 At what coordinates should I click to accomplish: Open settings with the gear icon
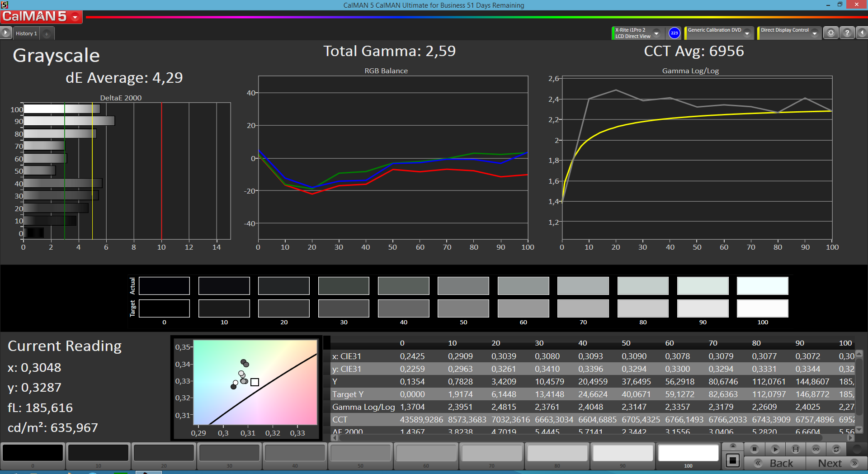click(x=831, y=33)
